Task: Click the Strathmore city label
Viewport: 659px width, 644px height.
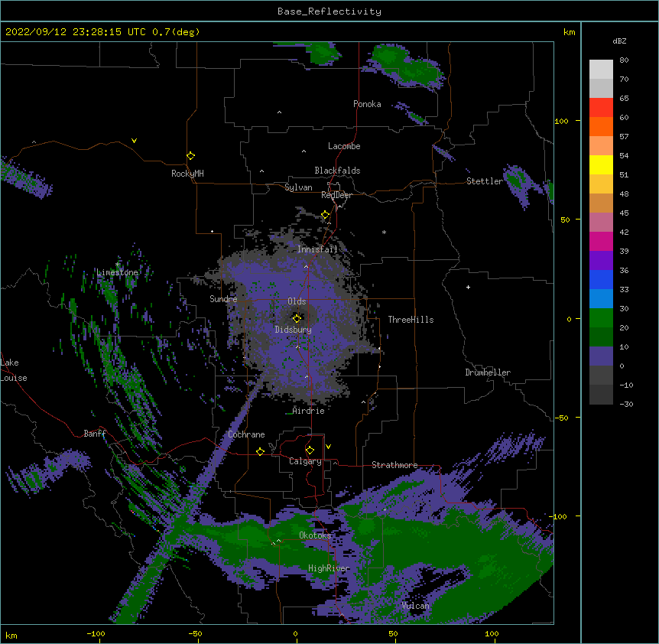Action: tap(394, 465)
